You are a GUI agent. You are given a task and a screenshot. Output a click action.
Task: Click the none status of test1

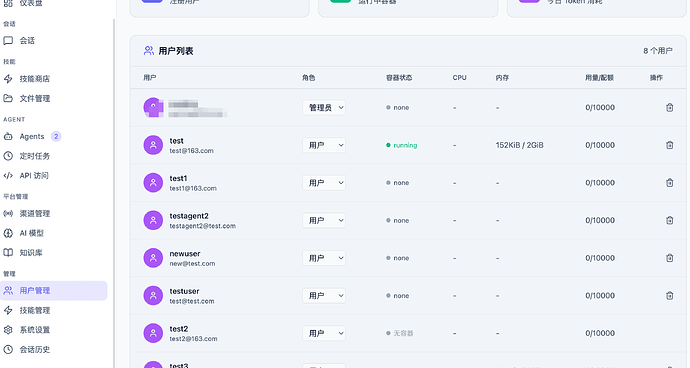pos(397,183)
